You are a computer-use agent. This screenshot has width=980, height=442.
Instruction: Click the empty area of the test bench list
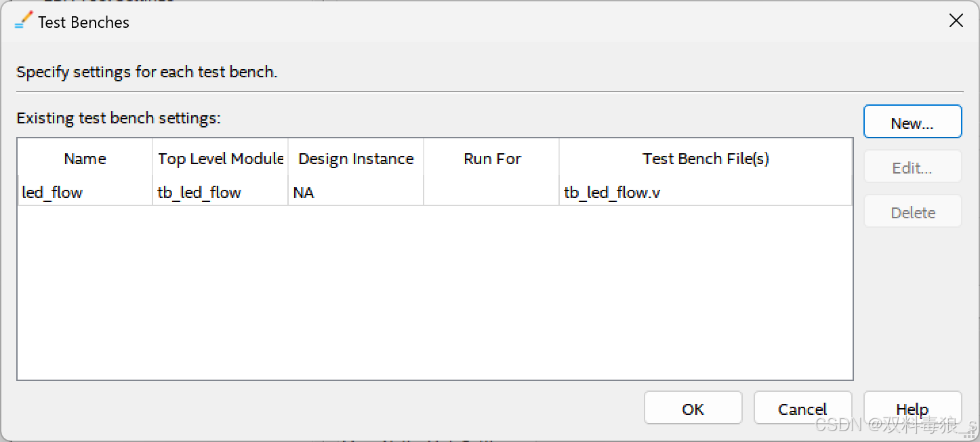click(x=434, y=292)
